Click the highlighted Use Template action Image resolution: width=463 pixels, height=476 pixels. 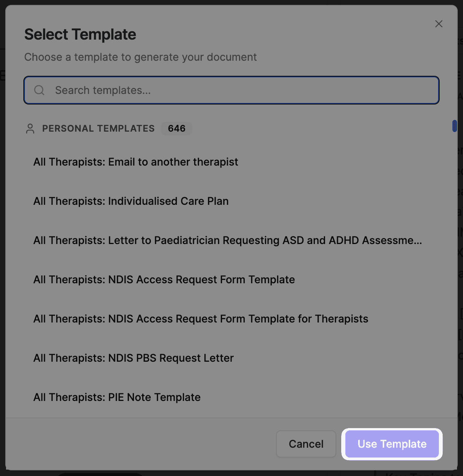pos(392,444)
